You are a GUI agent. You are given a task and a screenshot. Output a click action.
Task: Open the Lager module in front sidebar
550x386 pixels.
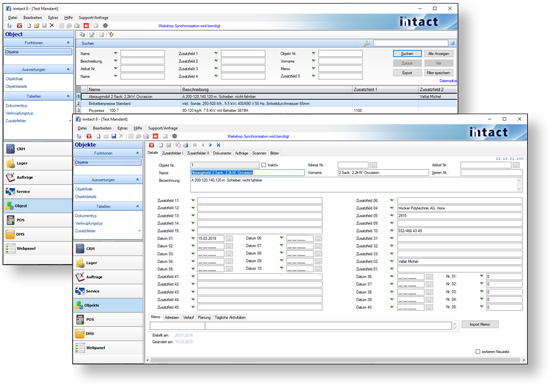[108, 263]
